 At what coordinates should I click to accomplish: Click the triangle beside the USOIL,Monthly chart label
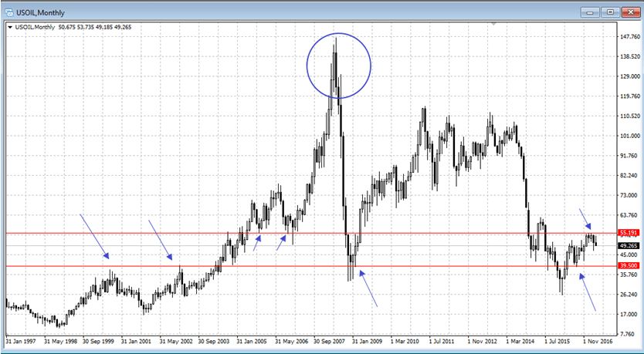pos(9,26)
